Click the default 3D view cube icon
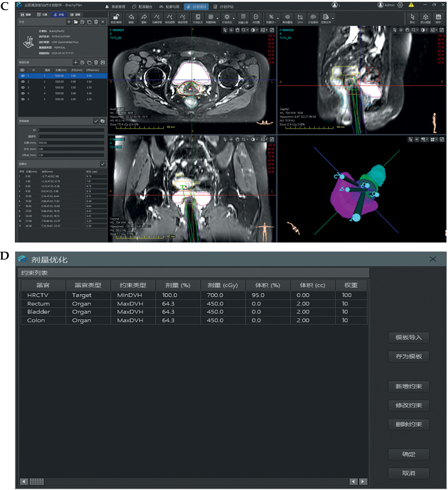The image size is (448, 490). click(x=425, y=17)
